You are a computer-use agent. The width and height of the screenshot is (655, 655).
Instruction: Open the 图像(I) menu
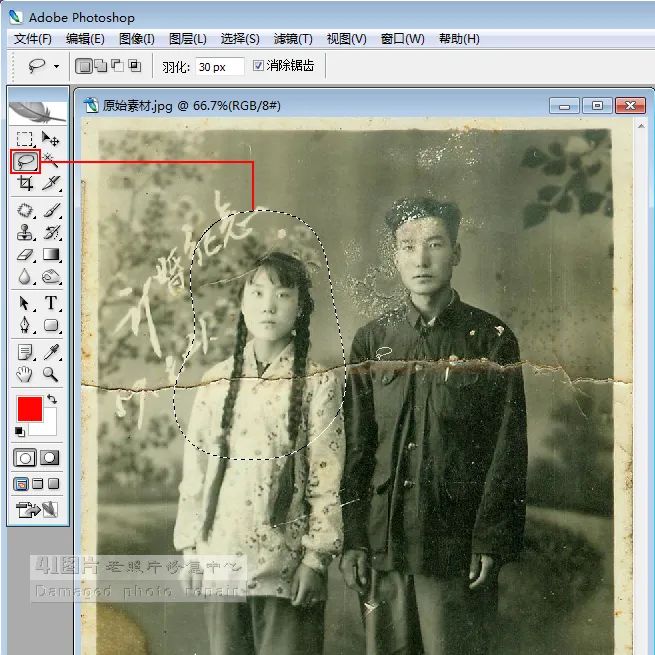tap(137, 39)
